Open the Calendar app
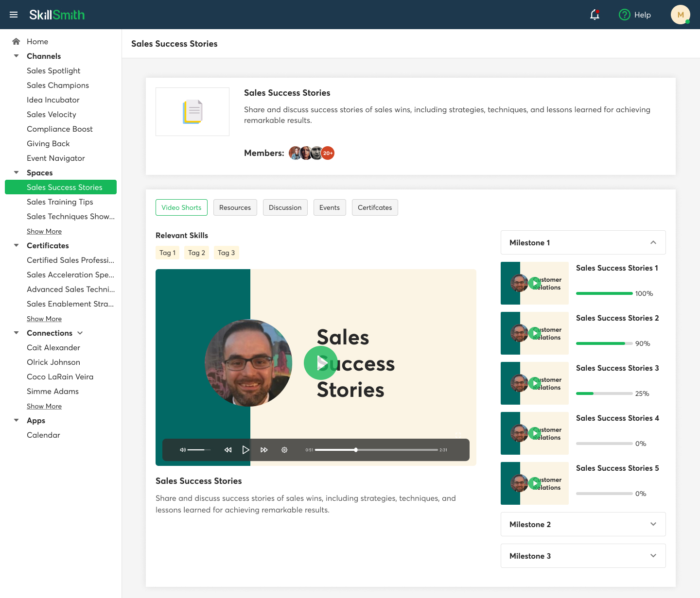Viewport: 700px width, 598px height. pos(43,435)
